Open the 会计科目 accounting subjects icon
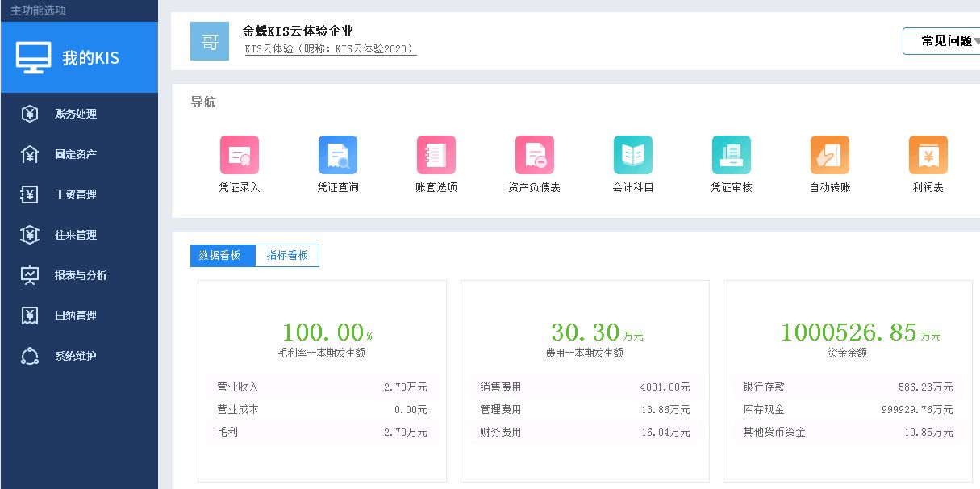The width and height of the screenshot is (980, 489). 633,155
